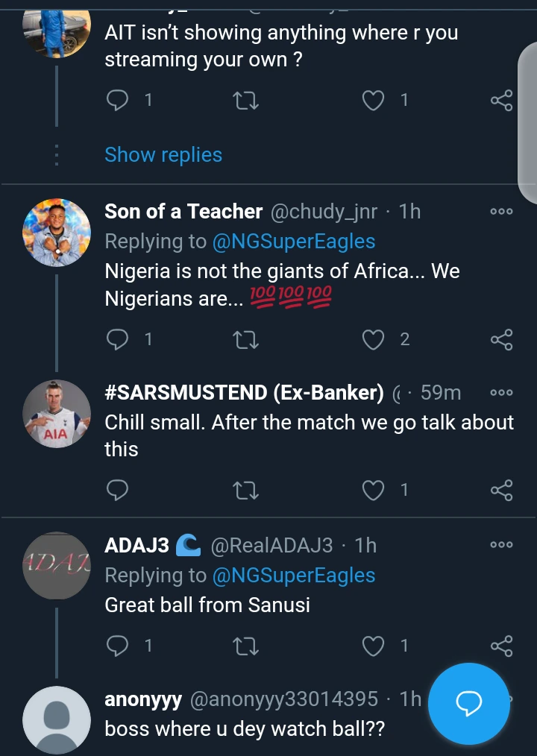Open Son of a Teacher's profile picture
Screen dimensions: 537x756
pyautogui.click(x=57, y=232)
